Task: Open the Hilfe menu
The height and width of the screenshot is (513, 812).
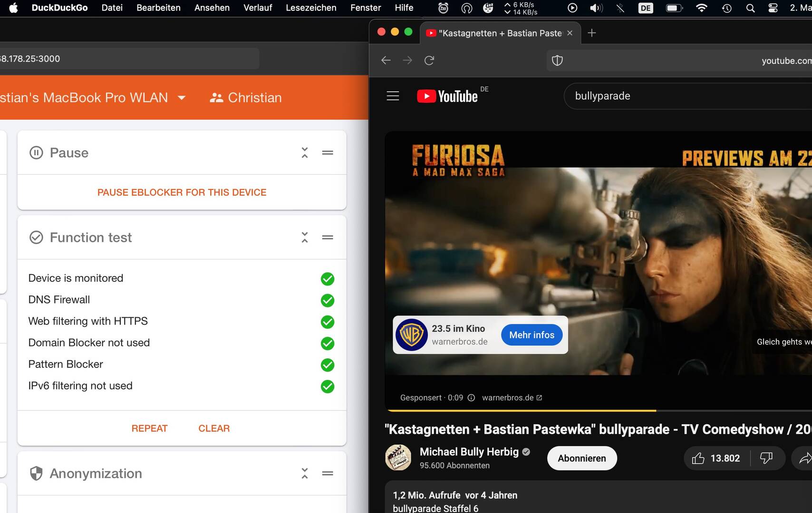Action: coord(404,8)
